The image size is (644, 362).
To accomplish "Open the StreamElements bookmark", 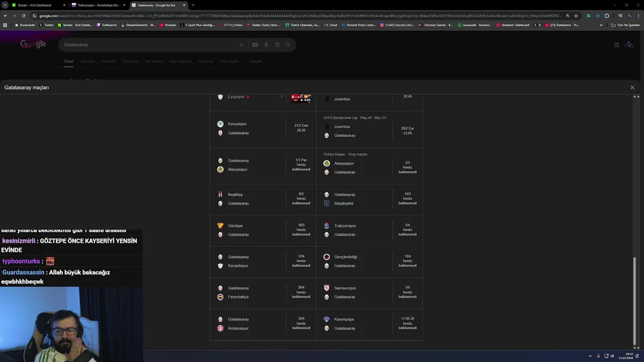I will point(138,25).
